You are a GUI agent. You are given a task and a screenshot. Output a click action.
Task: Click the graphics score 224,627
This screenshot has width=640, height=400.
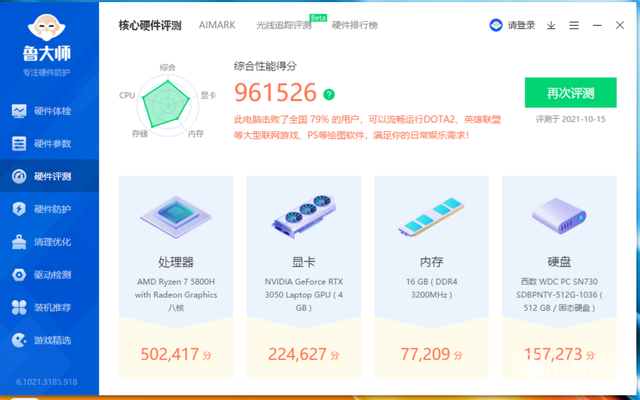[x=298, y=354]
